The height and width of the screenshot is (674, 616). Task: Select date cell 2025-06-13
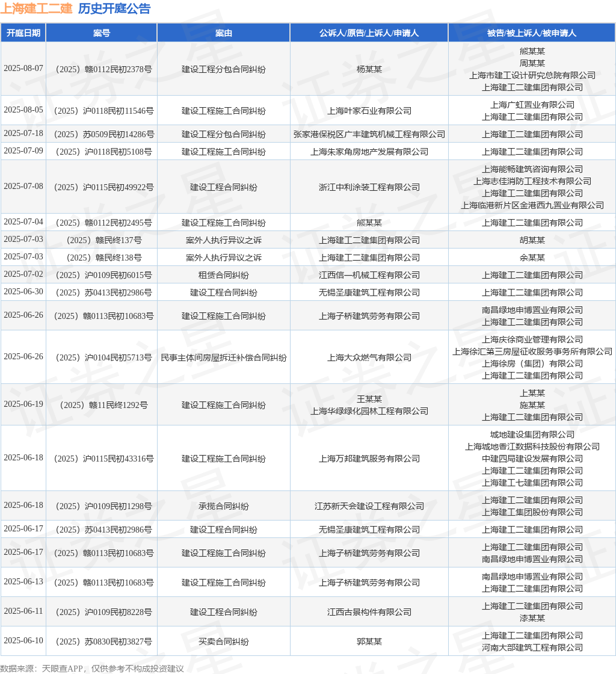point(23,582)
